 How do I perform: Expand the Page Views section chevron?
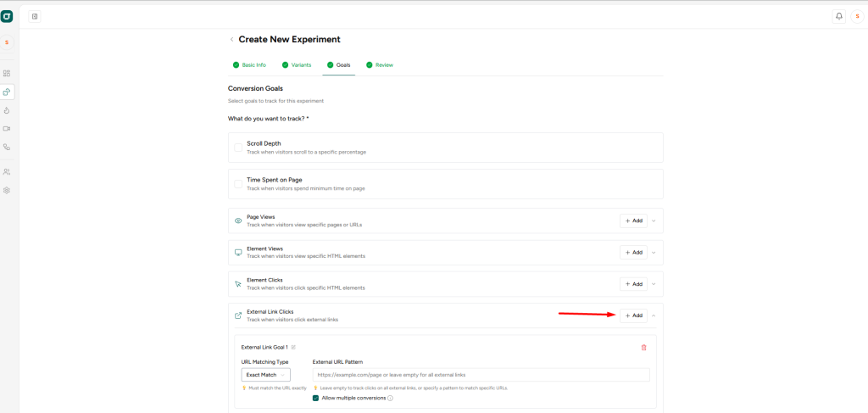[x=654, y=221]
